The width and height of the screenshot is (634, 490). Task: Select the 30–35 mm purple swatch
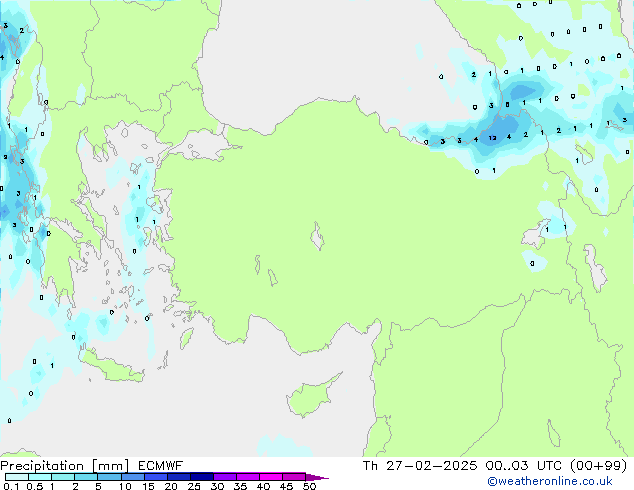pos(225,477)
